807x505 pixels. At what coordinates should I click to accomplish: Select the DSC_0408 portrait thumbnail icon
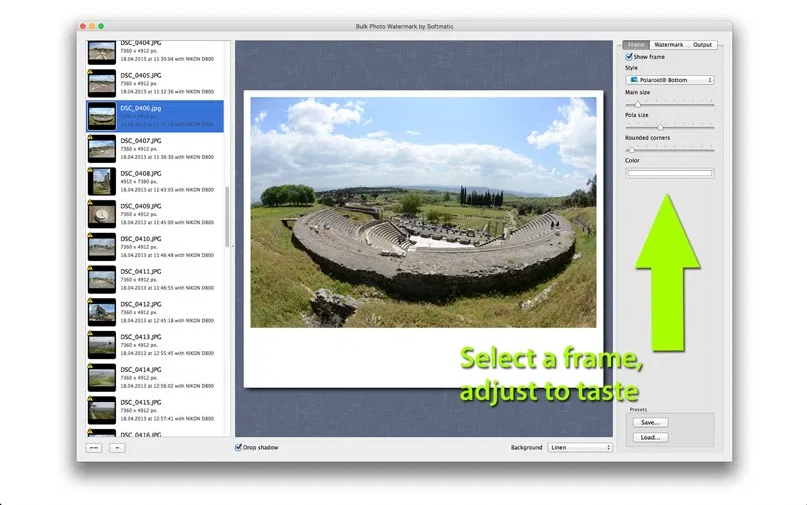click(101, 181)
